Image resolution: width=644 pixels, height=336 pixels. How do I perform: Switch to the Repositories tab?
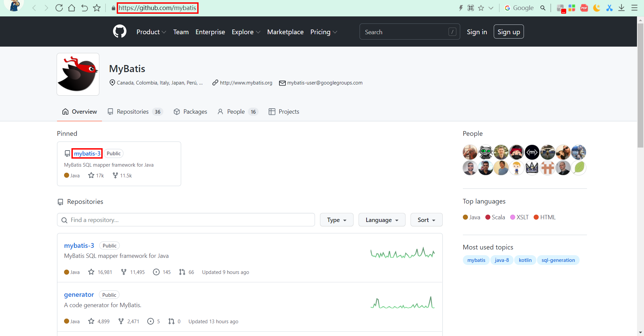135,112
